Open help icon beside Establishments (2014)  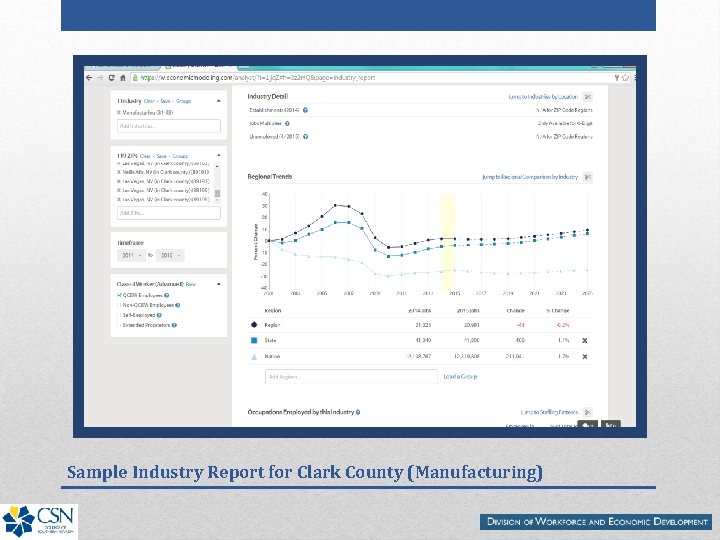click(305, 110)
